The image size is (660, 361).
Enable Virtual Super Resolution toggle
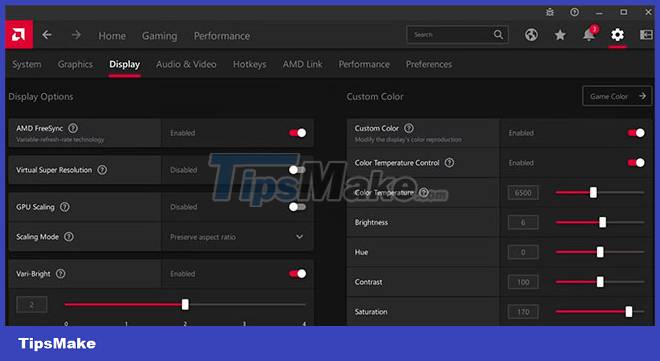(x=297, y=170)
